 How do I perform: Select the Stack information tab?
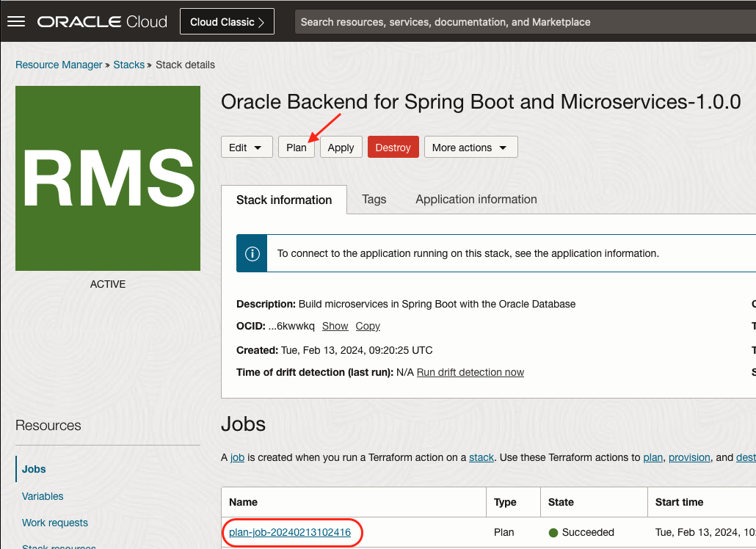(284, 200)
